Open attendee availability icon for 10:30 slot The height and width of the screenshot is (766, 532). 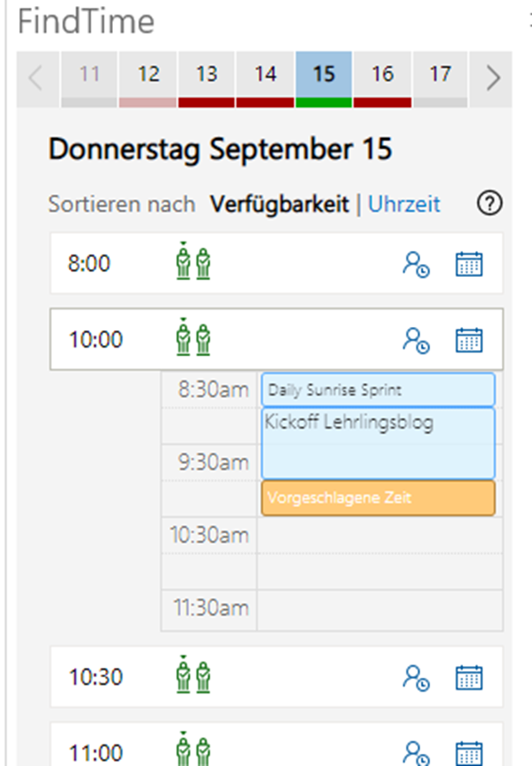pos(416,677)
